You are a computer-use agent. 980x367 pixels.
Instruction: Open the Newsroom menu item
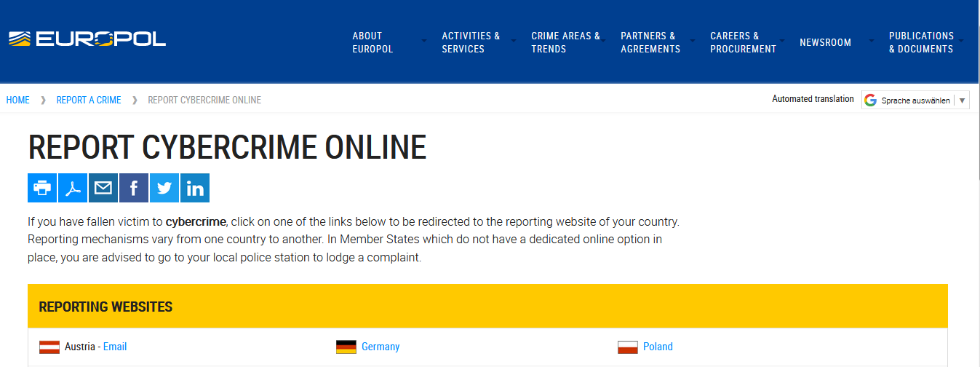click(825, 42)
